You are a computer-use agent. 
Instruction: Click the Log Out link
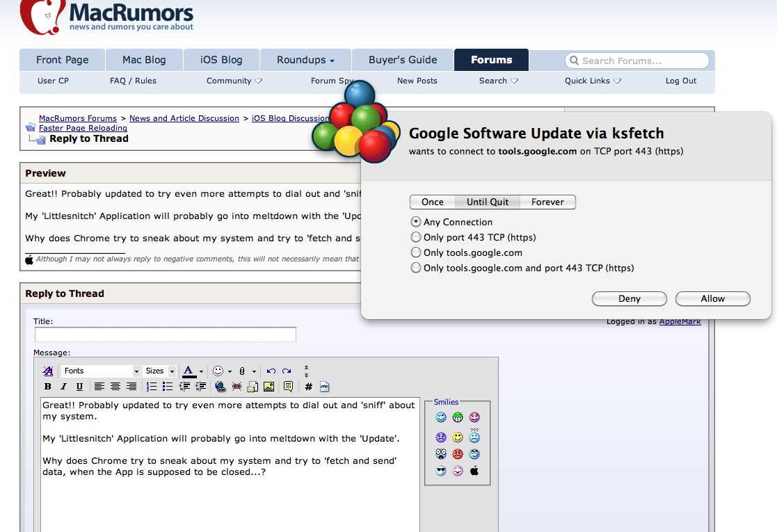(681, 81)
